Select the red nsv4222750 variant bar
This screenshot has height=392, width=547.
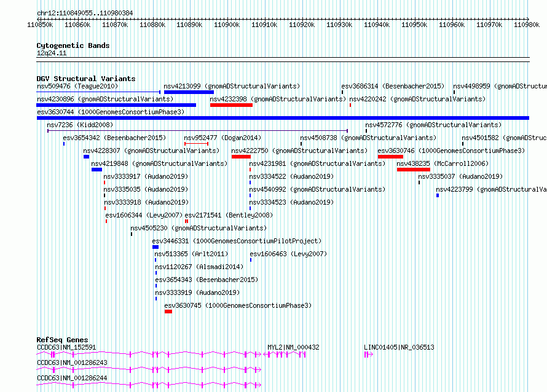point(241,157)
